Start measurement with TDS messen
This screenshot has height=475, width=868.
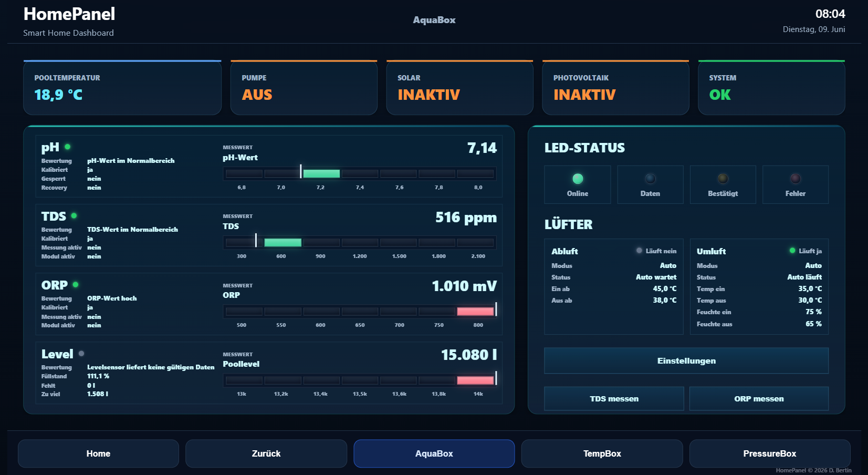click(614, 399)
